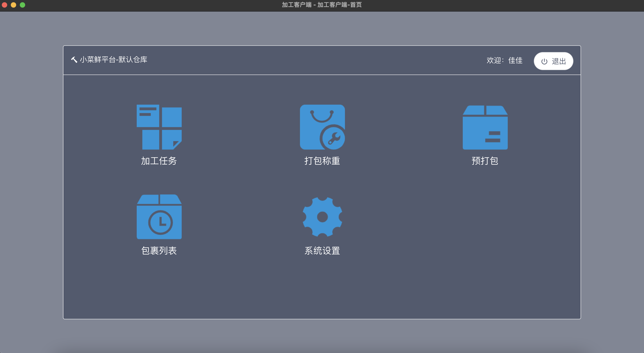Click the 欢迎：佳佳 welcome text

[x=505, y=60]
